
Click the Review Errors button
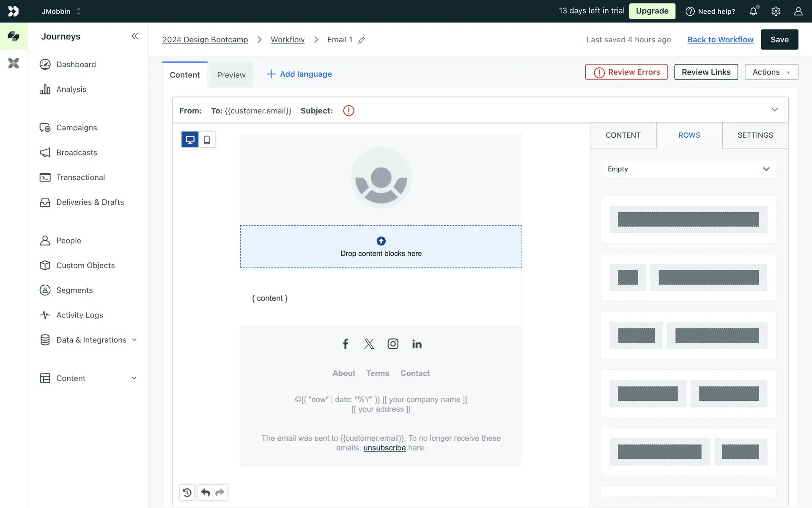(626, 72)
